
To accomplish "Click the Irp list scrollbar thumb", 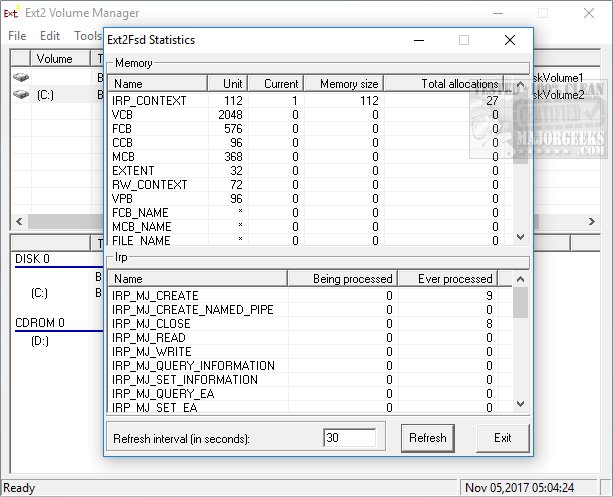I will (x=520, y=303).
